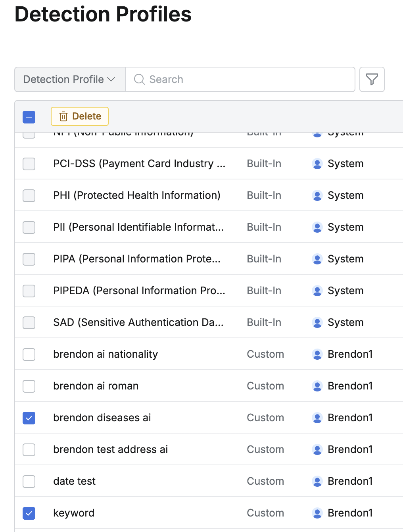
Task: Check the brendon ai nationality checkbox
Action: click(x=29, y=354)
